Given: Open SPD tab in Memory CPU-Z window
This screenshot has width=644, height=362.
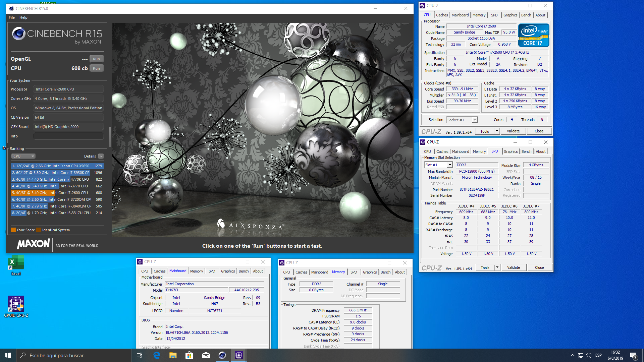Looking at the screenshot, I should click(x=354, y=272).
